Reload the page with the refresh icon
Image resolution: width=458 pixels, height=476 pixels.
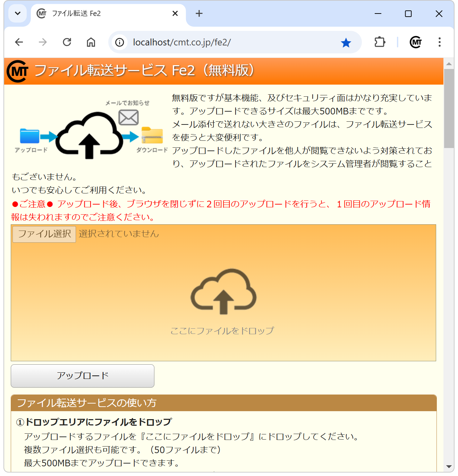pyautogui.click(x=67, y=42)
